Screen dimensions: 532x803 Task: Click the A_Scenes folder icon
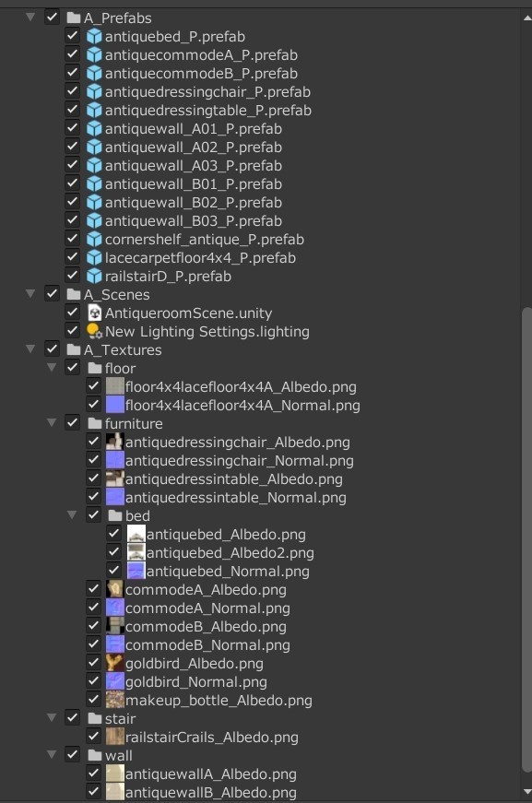(x=74, y=294)
